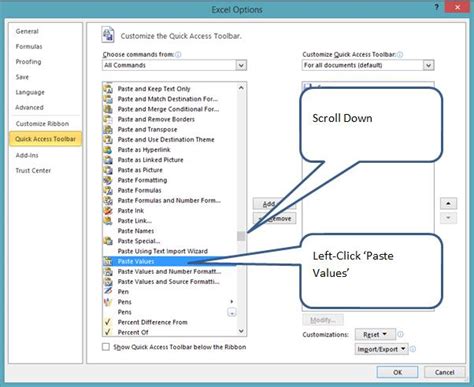Viewport: 474px width, 387px height.
Task: Select Paste Using Text Import Wizard
Action: click(162, 251)
